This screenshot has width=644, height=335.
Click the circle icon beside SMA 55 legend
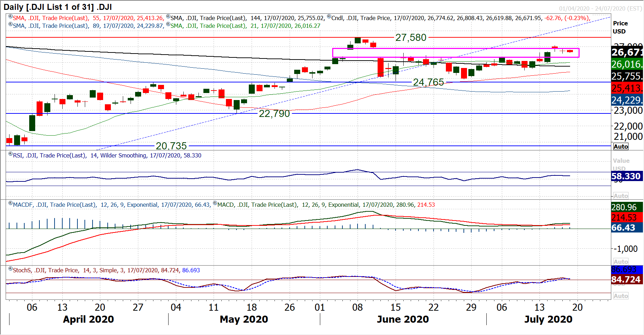11,17
